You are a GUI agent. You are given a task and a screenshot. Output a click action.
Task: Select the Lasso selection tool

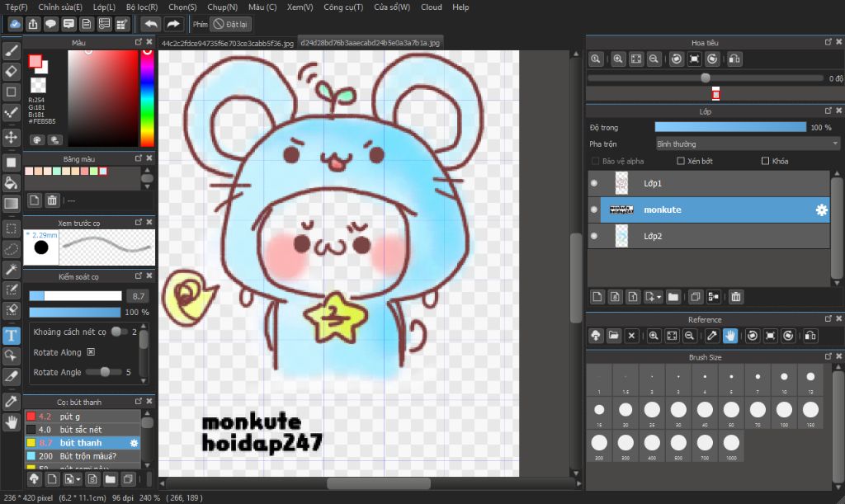pyautogui.click(x=12, y=249)
